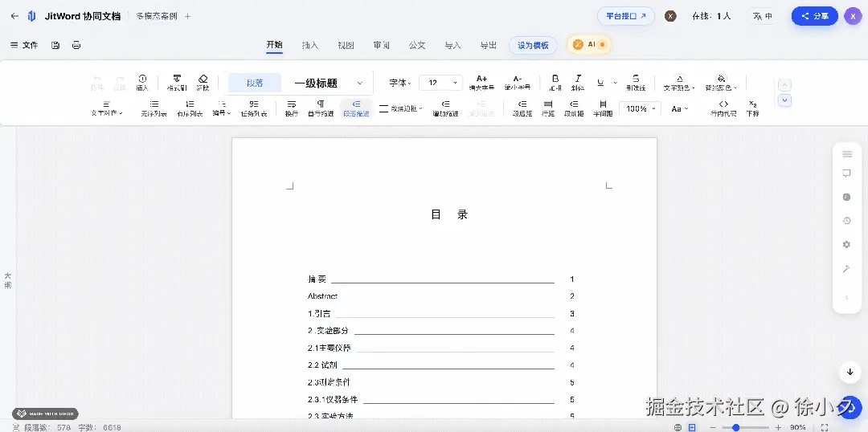Select the 段落 paragraph style button
Image resolution: width=868 pixels, height=432 pixels.
(255, 83)
